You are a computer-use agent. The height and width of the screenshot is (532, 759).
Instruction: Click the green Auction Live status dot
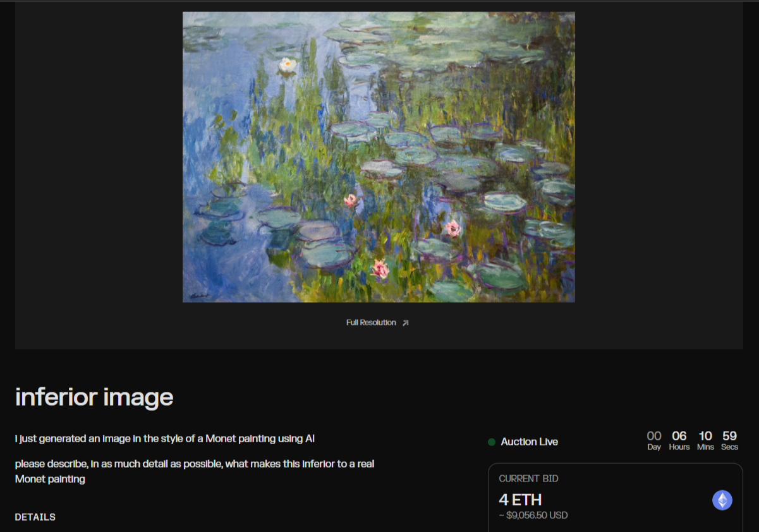(492, 442)
